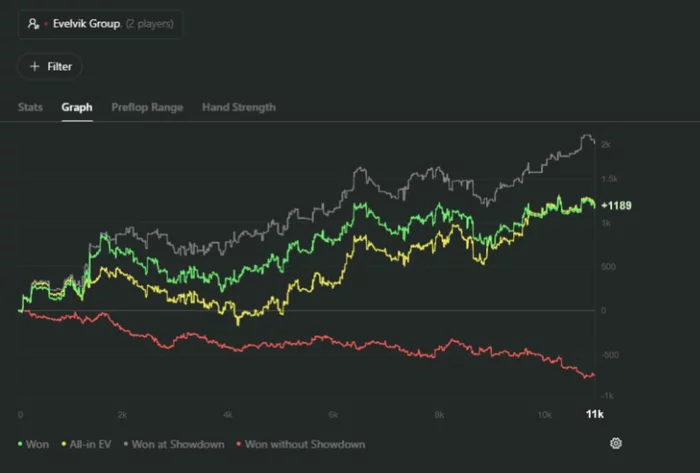Click the gray Won at Showdown dot
Screen dimensions: 700x473
pyautogui.click(x=125, y=444)
